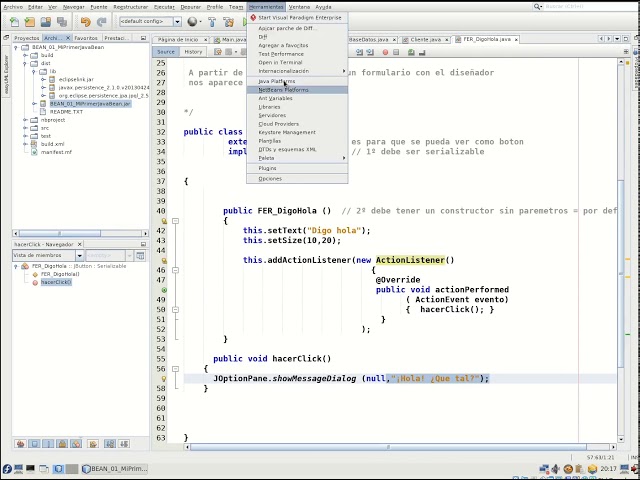640x480 pixels.
Task: Expand the build folder node
Action: [x=25, y=55]
